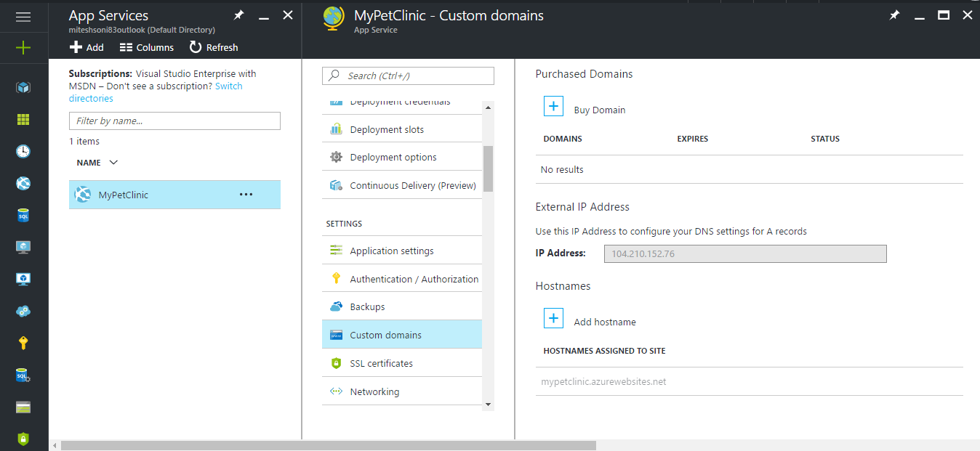This screenshot has width=980, height=451.
Task: Open Networking settings
Action: 402,391
